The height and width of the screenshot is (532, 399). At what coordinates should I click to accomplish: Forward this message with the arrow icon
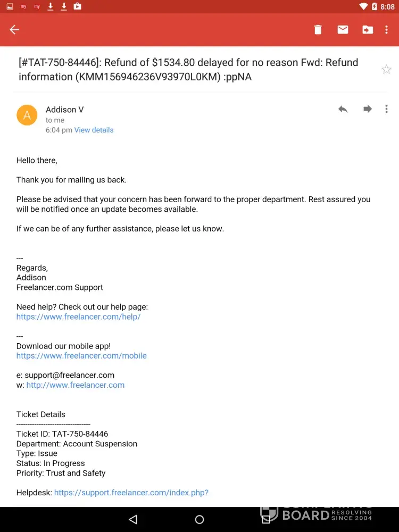[x=368, y=109]
